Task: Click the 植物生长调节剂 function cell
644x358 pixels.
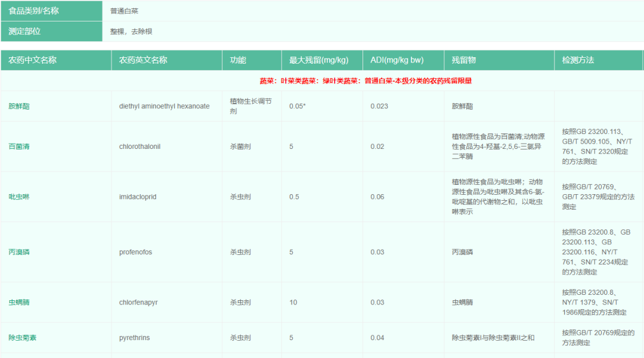Action: [x=250, y=106]
